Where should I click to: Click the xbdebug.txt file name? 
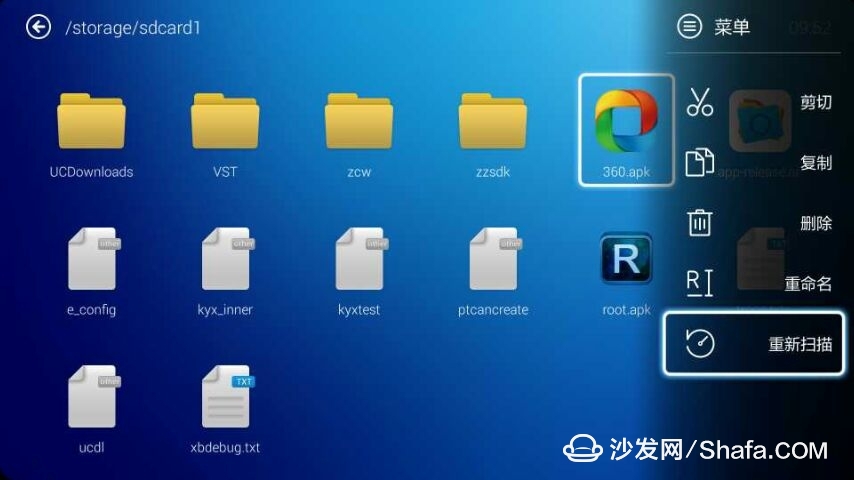coord(225,448)
